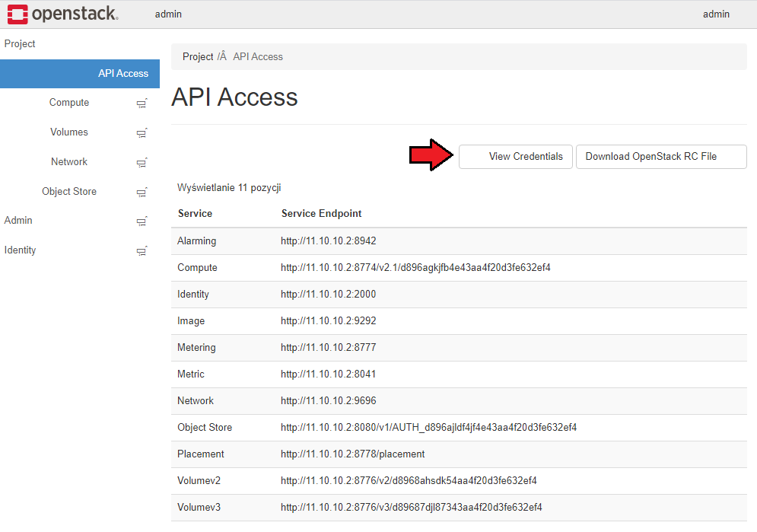The width and height of the screenshot is (757, 532).
Task: Expand the Volumes sidebar section
Action: pyautogui.click(x=69, y=132)
